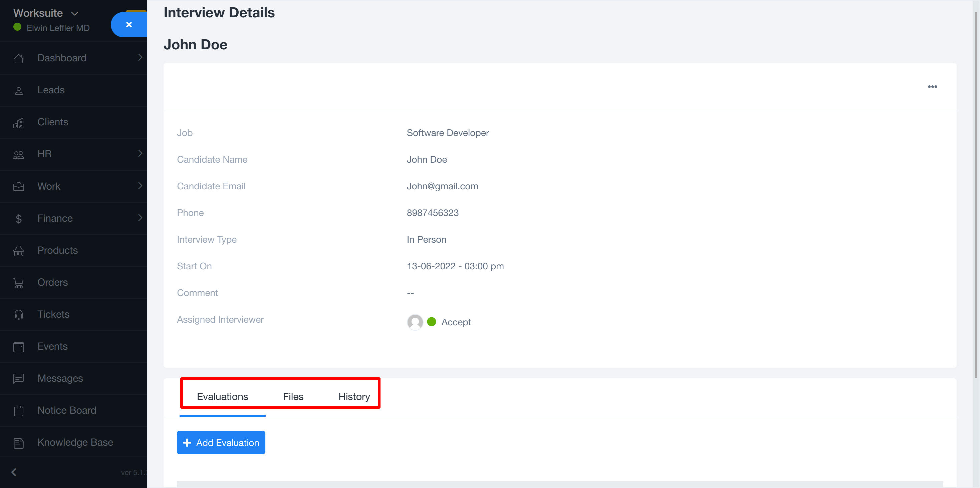The width and height of the screenshot is (980, 488).
Task: Open the Worksuite account dropdown
Action: point(74,13)
